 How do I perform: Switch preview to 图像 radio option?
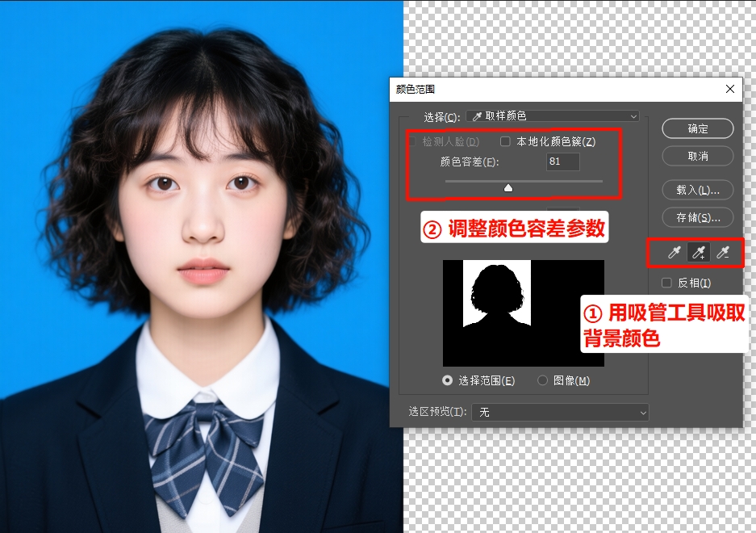[x=542, y=380]
